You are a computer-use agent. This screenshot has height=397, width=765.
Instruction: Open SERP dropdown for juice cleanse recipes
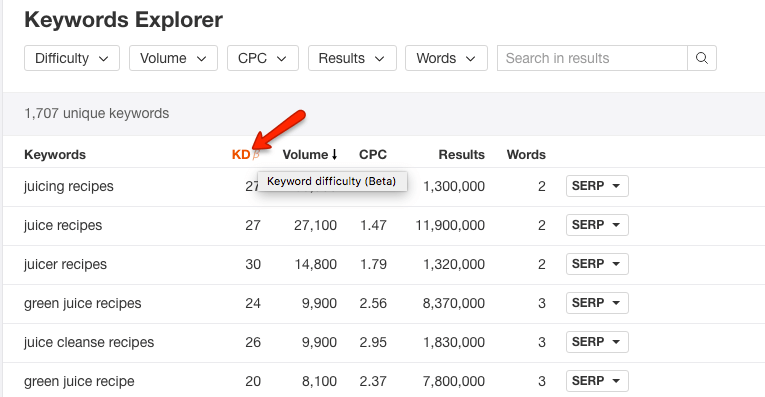pos(597,342)
